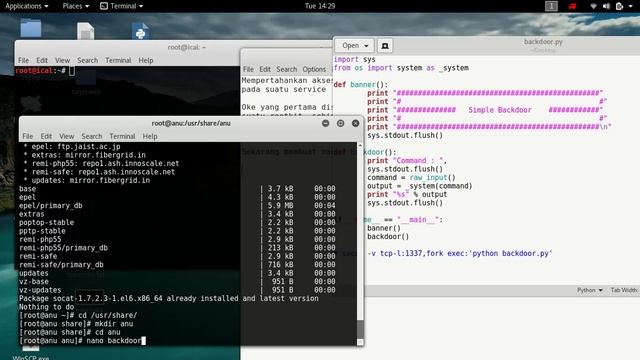This screenshot has width=640, height=360.
Task: Click the root@ical prompt line
Action: click(45, 71)
